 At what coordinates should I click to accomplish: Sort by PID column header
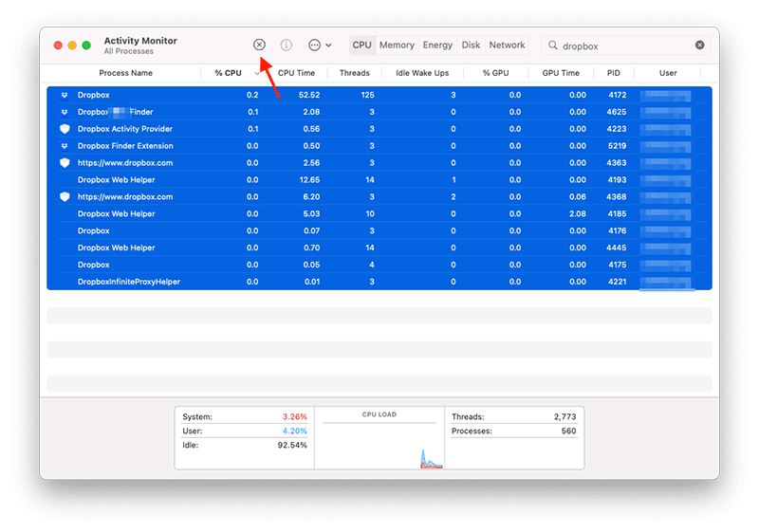613,73
